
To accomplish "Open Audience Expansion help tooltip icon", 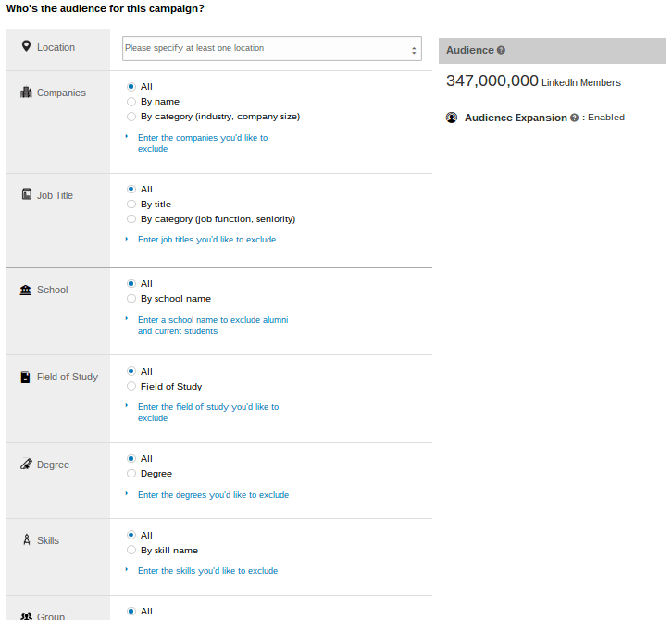I will 574,118.
